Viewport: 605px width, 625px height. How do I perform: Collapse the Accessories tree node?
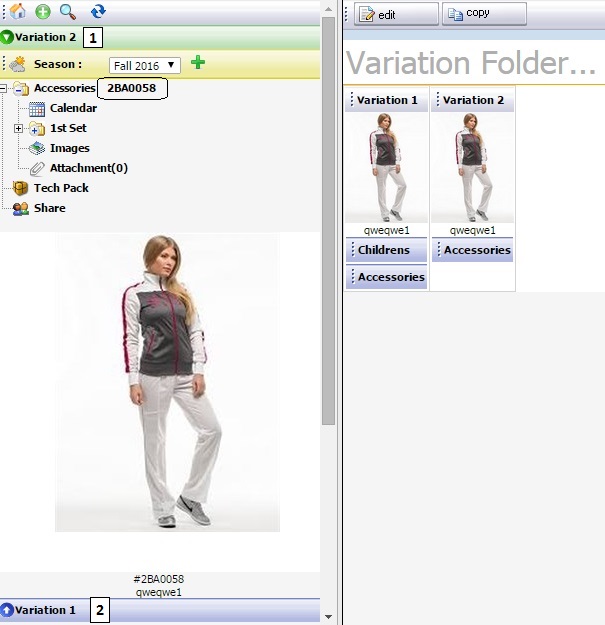coord(3,88)
